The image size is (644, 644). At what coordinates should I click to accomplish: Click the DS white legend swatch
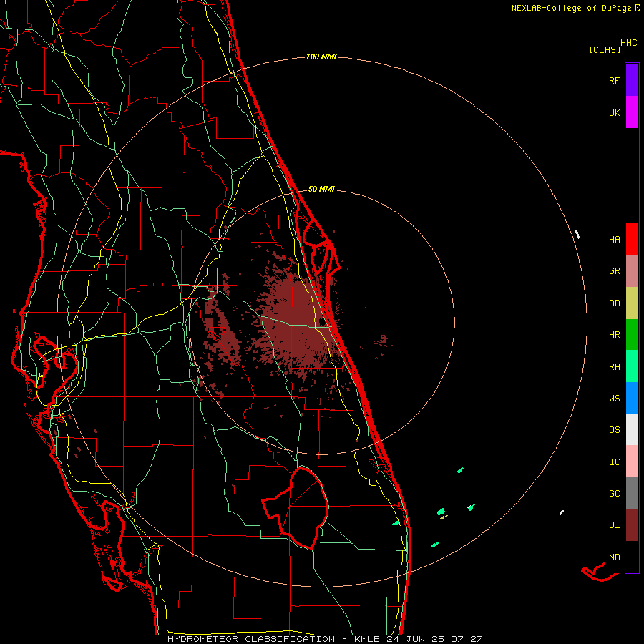632,429
